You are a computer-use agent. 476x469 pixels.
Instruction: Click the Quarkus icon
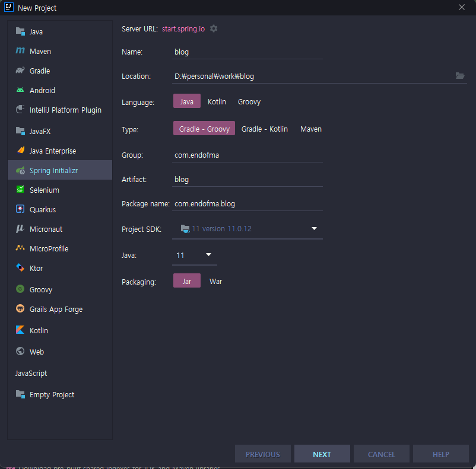coord(20,209)
